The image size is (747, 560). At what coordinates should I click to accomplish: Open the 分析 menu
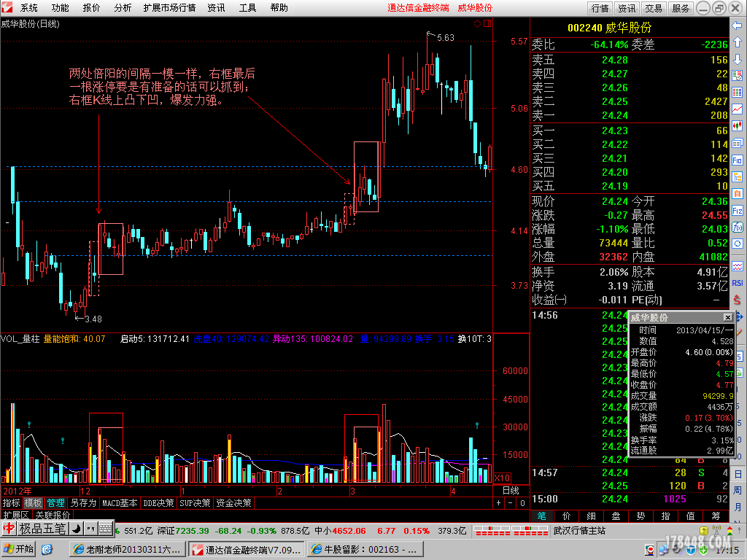123,8
